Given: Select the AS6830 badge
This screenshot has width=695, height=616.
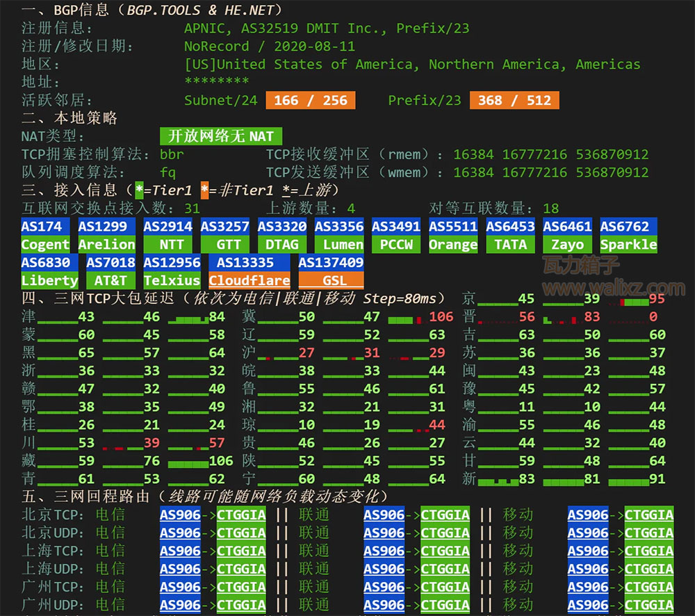Looking at the screenshot, I should point(49,262).
